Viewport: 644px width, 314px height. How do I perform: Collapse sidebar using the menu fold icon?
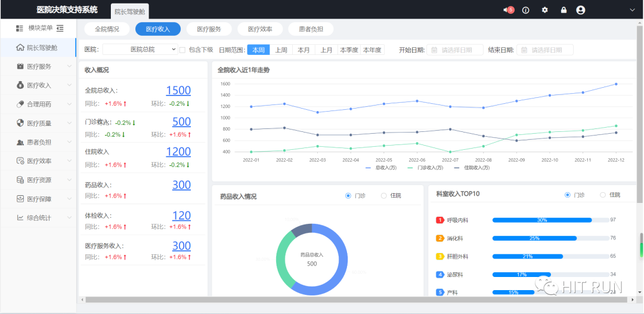pyautogui.click(x=60, y=28)
